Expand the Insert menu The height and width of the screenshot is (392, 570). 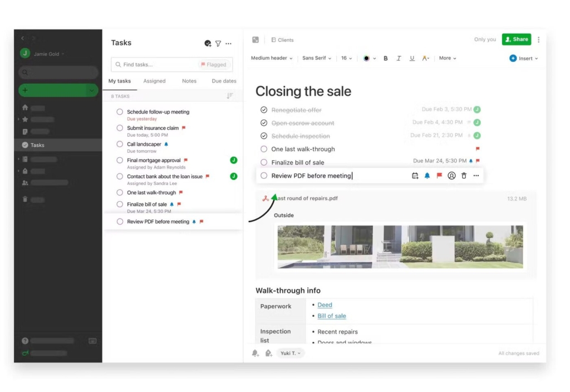[523, 58]
